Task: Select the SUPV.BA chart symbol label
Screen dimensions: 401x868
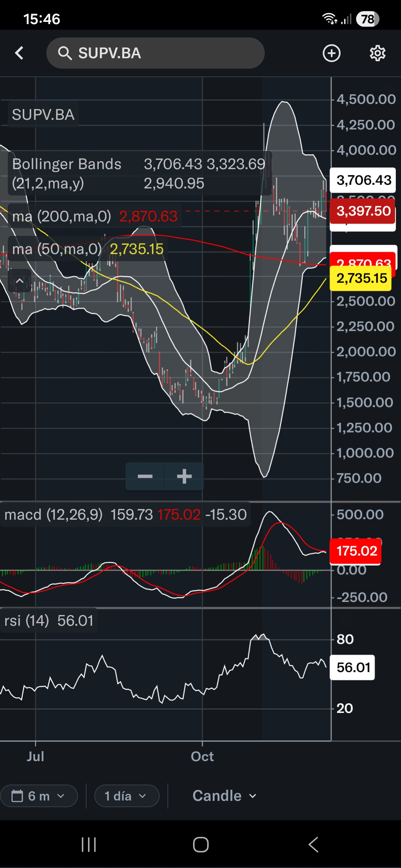Action: (43, 115)
